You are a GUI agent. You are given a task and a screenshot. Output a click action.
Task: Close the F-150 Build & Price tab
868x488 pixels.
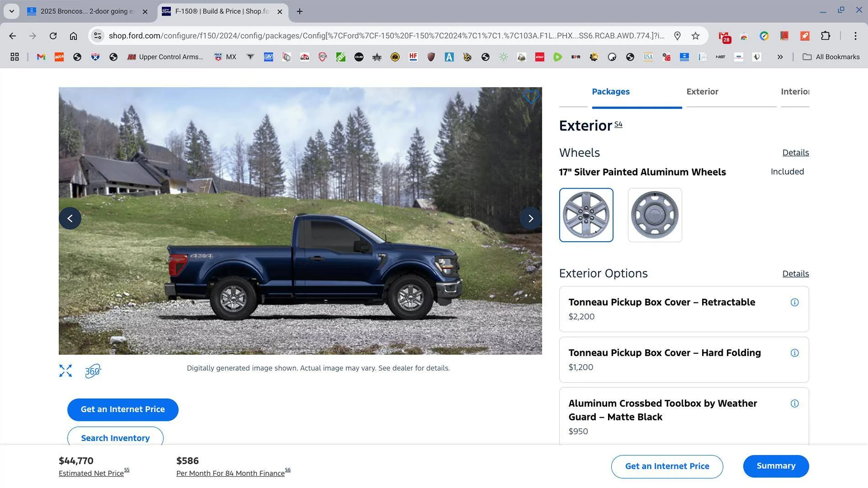tap(280, 12)
